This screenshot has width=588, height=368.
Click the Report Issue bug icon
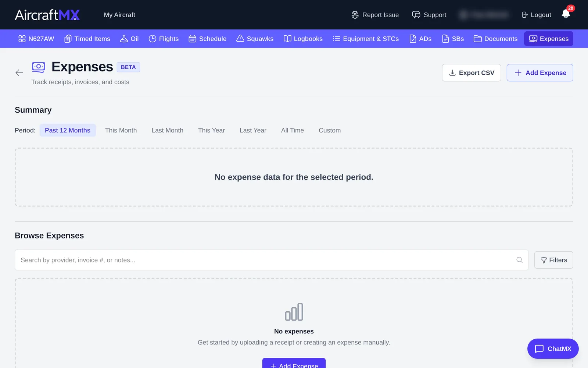tap(355, 15)
